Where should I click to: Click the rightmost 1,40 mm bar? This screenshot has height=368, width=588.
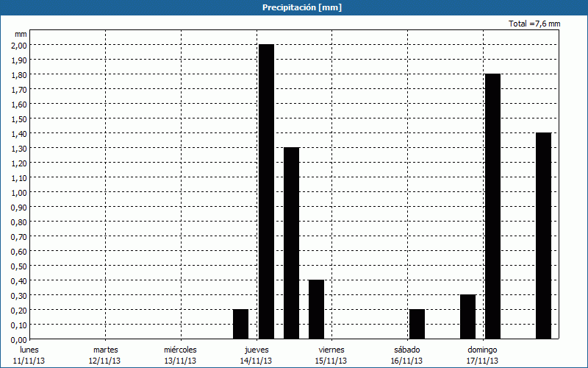pos(543,236)
